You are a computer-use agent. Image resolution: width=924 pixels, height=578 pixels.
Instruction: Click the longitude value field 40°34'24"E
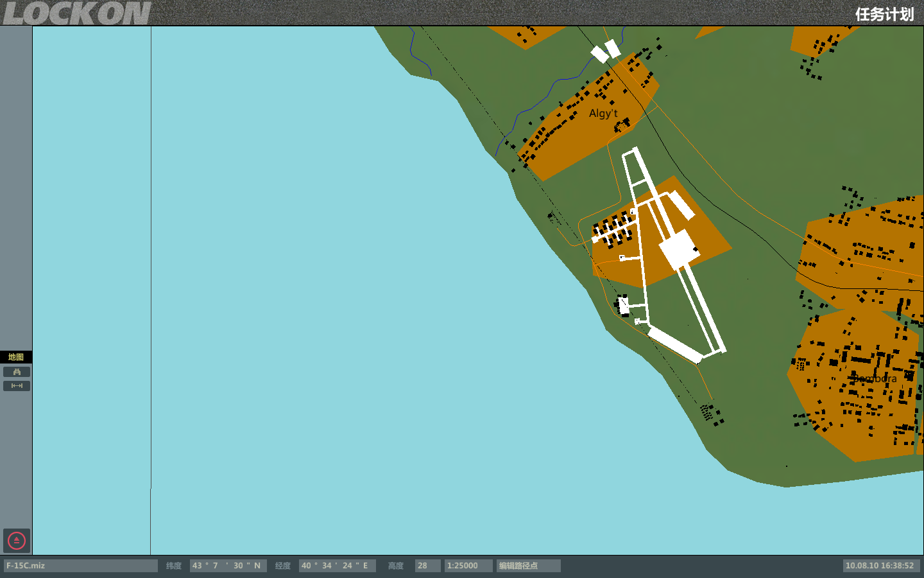pos(337,566)
